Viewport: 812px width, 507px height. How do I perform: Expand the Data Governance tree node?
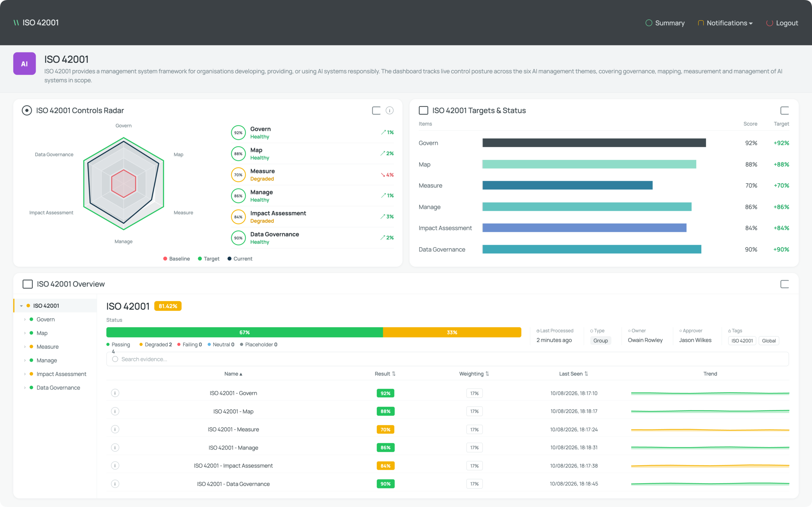pos(25,388)
